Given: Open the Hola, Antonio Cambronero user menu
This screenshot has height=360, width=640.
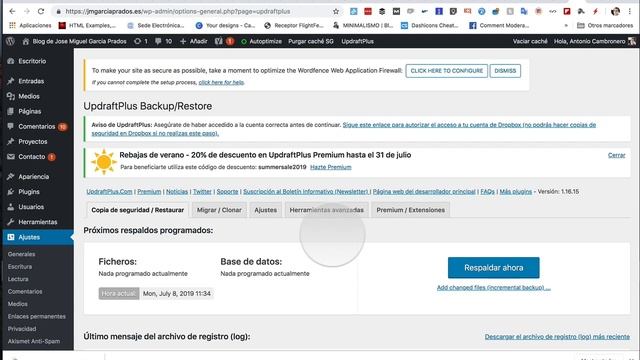Looking at the screenshot, I should coord(594,41).
